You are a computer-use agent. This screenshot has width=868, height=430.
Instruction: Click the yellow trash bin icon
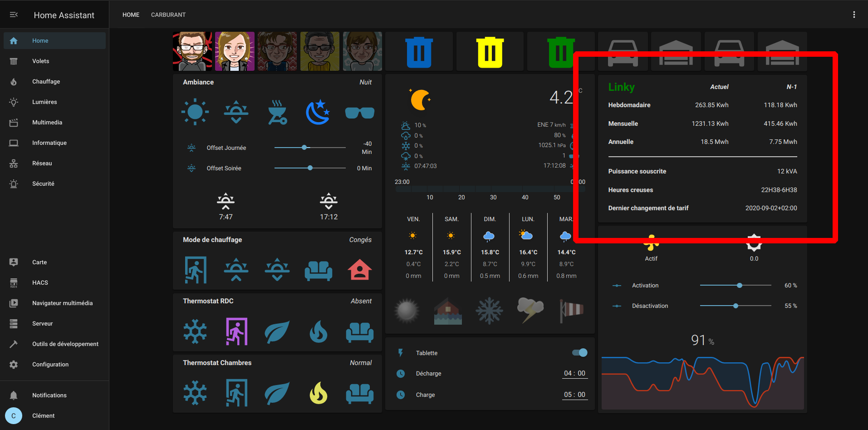click(490, 52)
